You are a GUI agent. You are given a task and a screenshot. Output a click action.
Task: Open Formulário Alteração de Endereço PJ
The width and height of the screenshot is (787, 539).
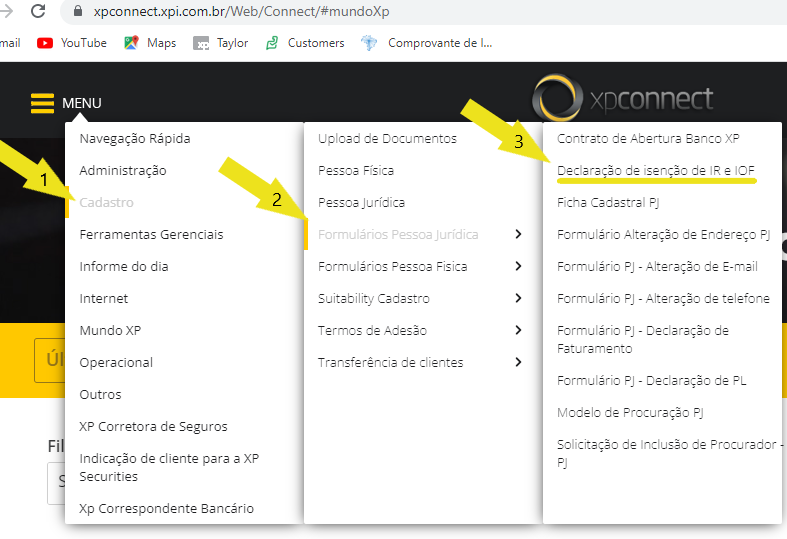[x=664, y=235]
